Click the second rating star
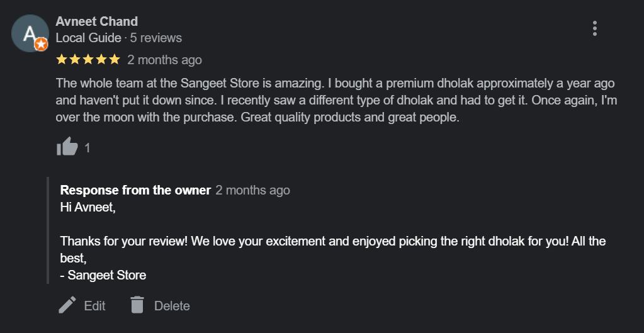Viewport: 644px width, 333px height. point(75,60)
